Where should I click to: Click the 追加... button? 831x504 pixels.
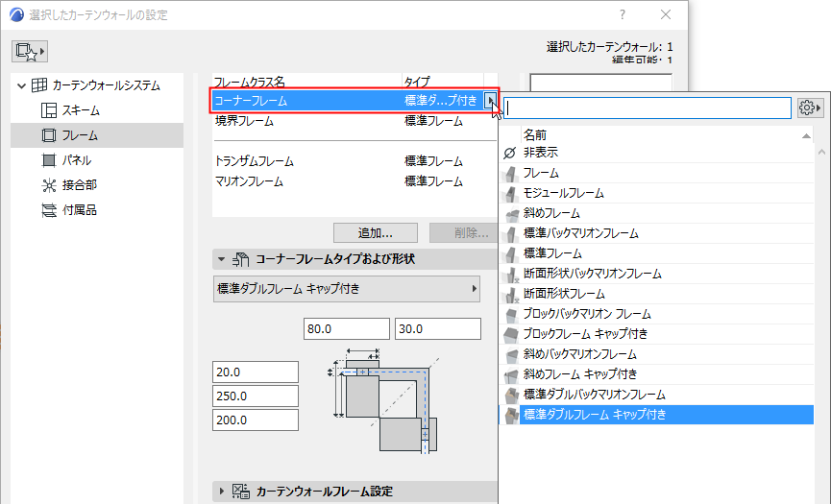coord(376,233)
